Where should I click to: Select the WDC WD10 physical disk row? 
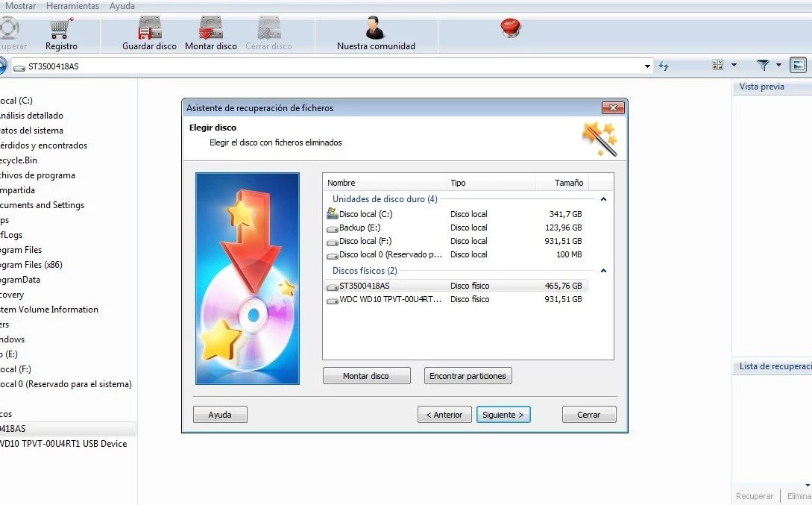390,299
